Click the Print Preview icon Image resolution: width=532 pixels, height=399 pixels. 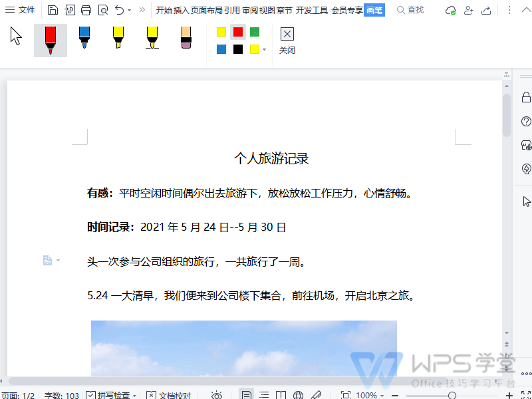[103, 10]
